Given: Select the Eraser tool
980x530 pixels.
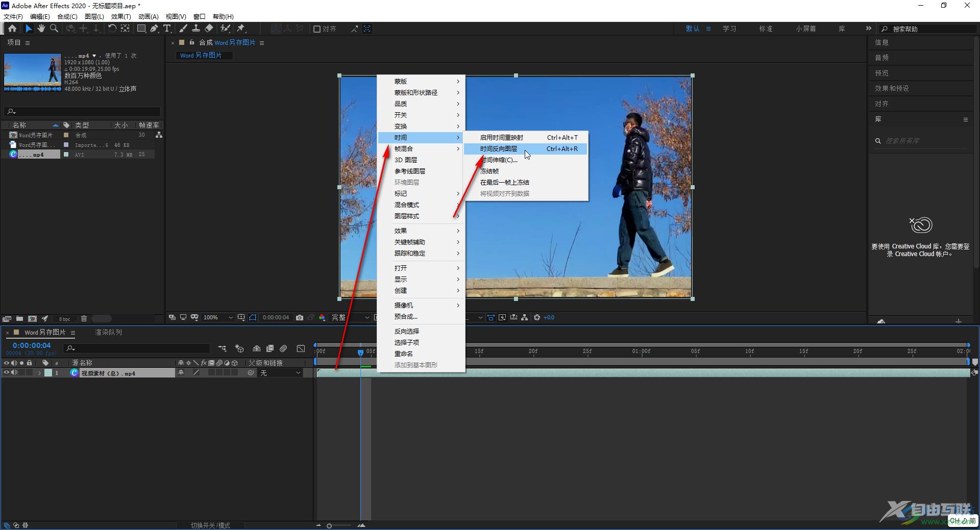Looking at the screenshot, I should 209,29.
